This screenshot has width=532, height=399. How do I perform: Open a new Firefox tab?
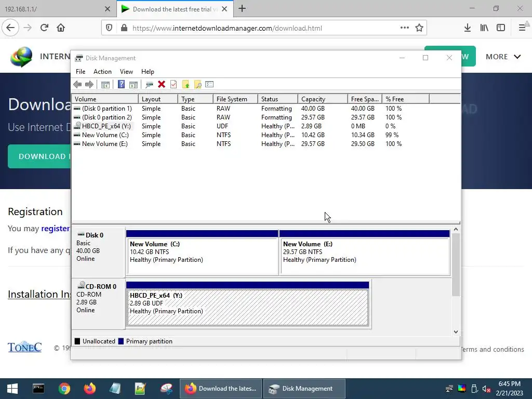pos(242,9)
